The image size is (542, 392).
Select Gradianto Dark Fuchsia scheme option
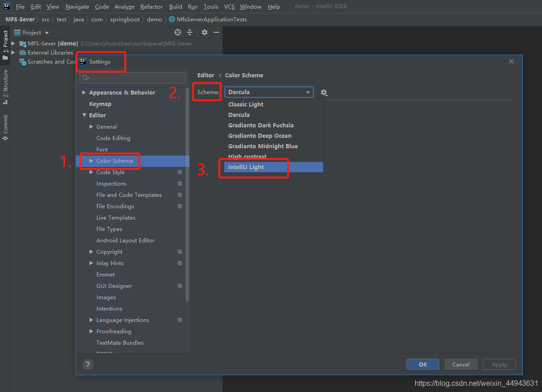click(x=274, y=125)
